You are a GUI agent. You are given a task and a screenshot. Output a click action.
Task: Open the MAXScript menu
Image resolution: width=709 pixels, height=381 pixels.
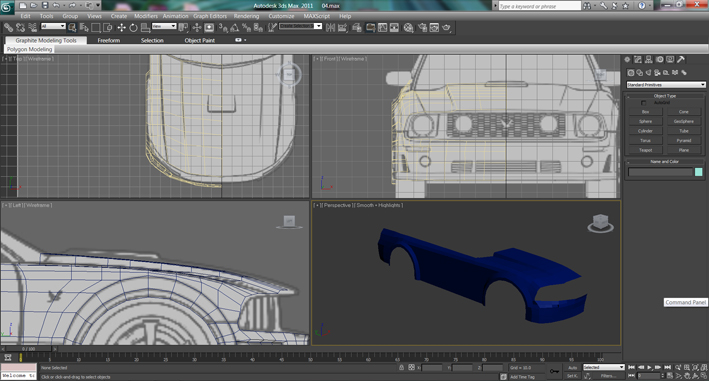click(x=317, y=16)
